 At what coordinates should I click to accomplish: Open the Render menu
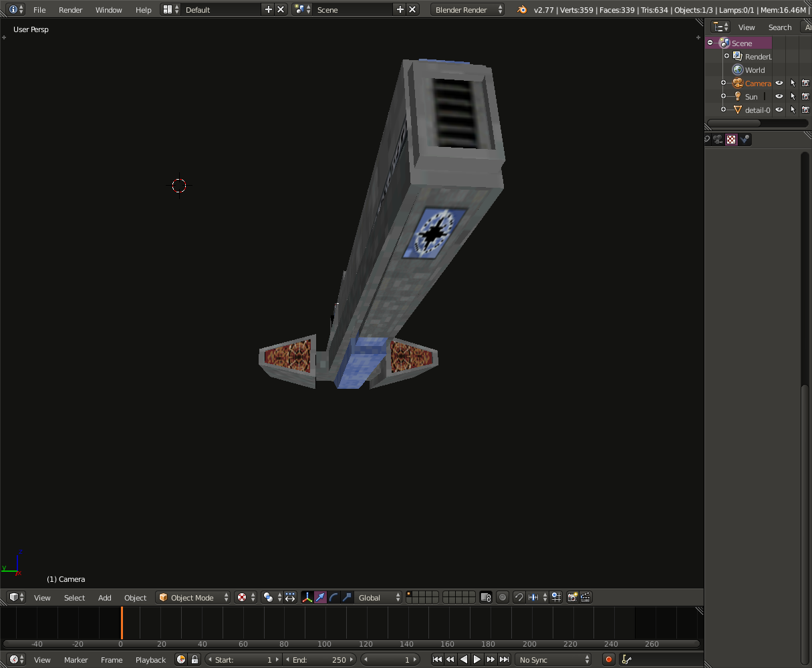(70, 9)
